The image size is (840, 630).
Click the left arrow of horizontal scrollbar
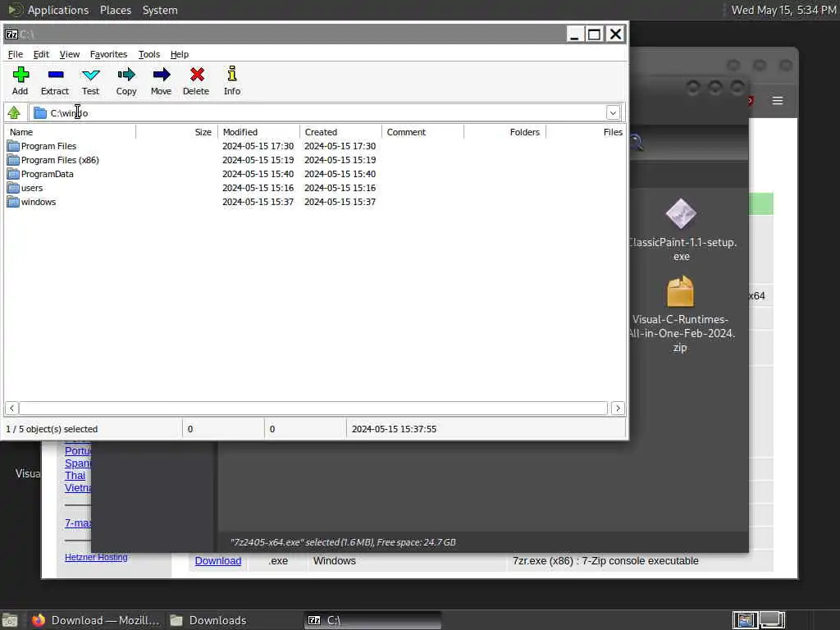[x=11, y=409]
